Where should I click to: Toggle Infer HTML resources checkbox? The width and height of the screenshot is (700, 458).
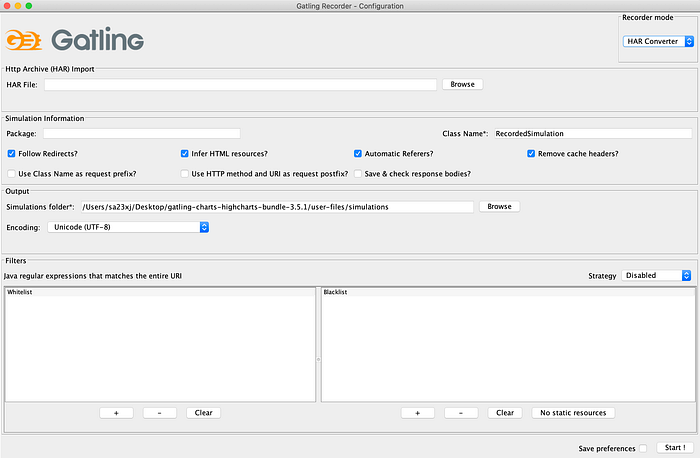[184, 154]
